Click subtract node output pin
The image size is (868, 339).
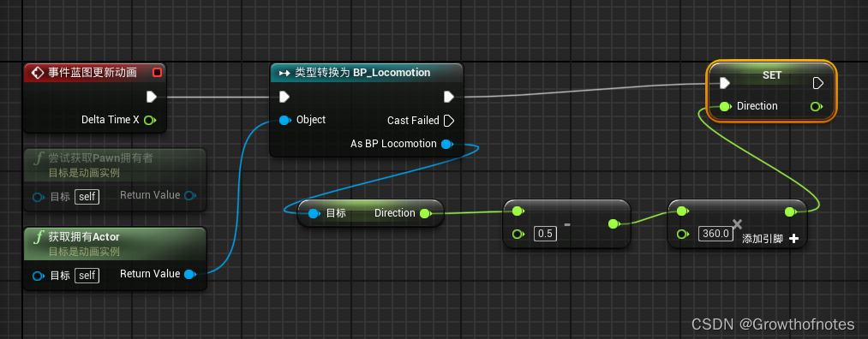click(x=613, y=224)
